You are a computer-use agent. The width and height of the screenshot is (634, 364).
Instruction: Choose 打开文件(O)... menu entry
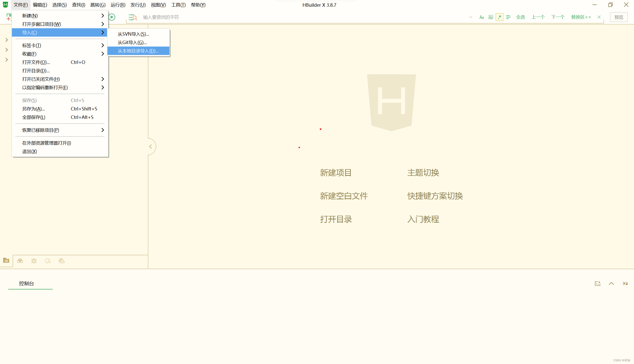click(60, 62)
